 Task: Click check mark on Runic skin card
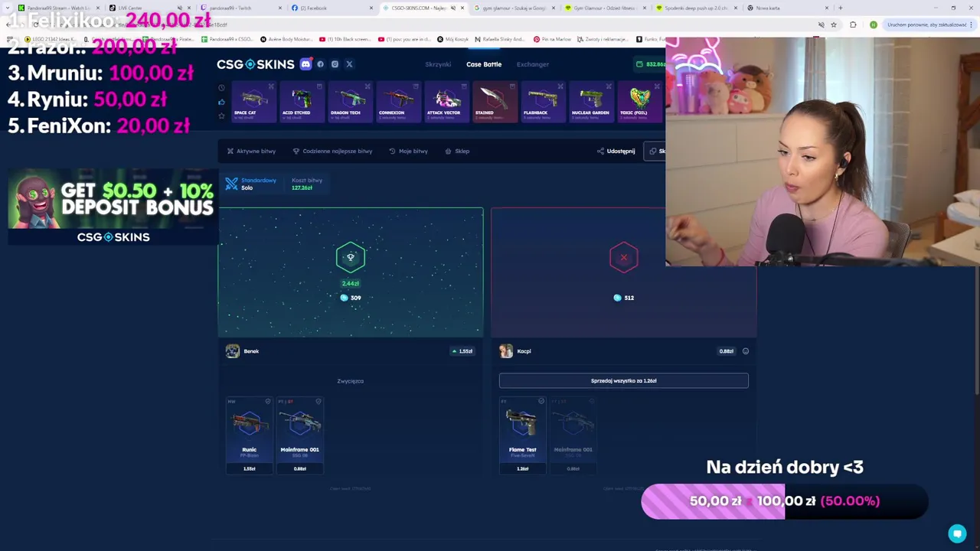pyautogui.click(x=268, y=401)
